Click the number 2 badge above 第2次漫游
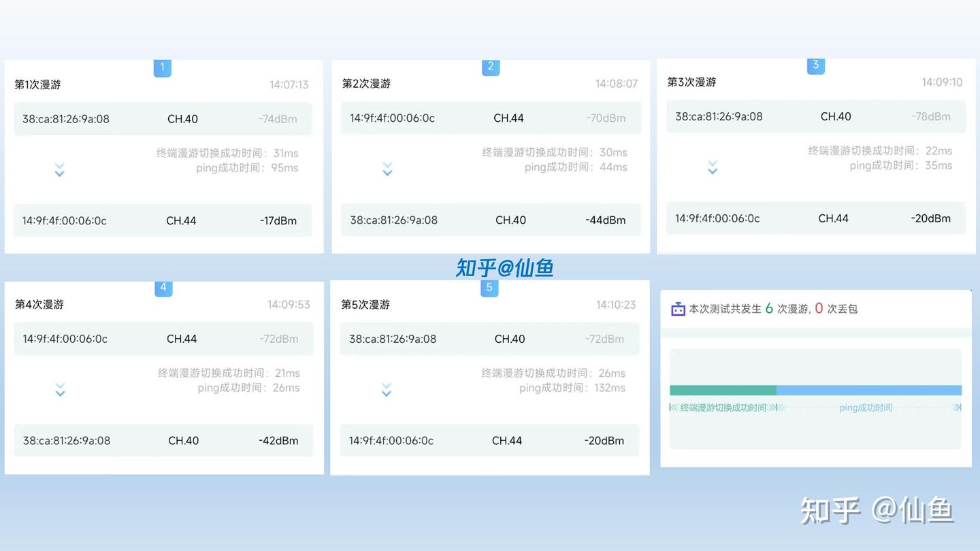The image size is (980, 551). point(490,67)
